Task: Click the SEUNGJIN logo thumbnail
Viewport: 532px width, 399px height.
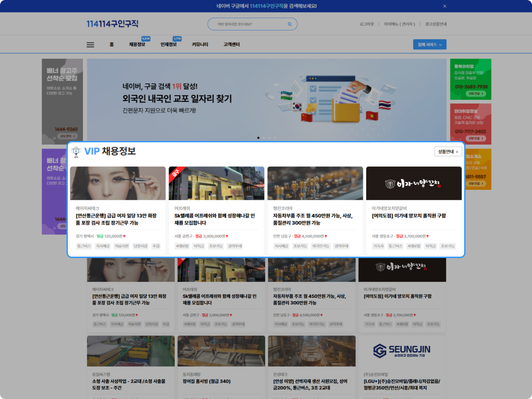Action: point(402,352)
